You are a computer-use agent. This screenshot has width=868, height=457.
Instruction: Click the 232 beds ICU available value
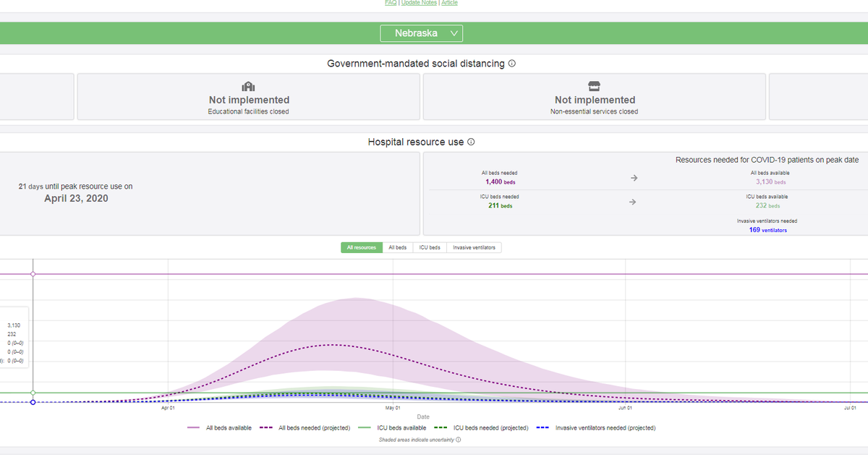coord(767,206)
